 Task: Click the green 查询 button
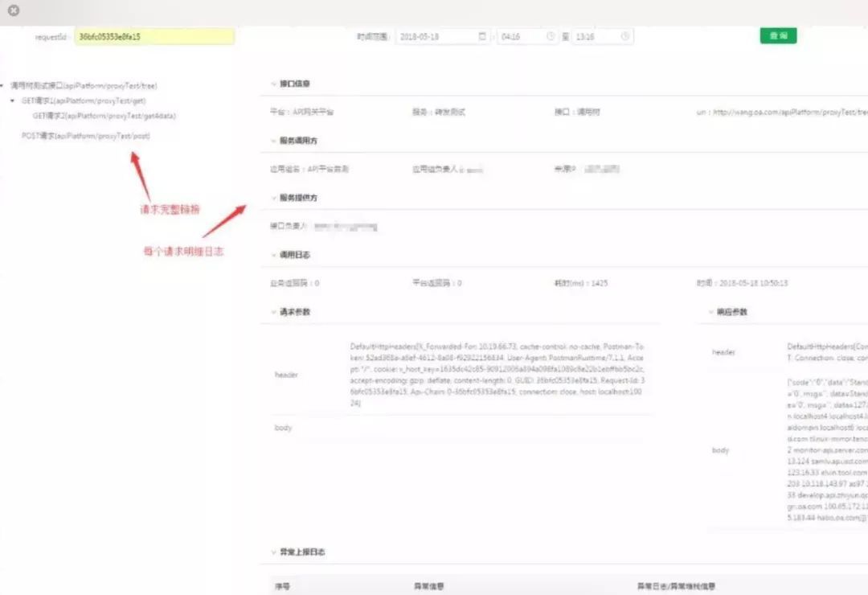[x=778, y=35]
